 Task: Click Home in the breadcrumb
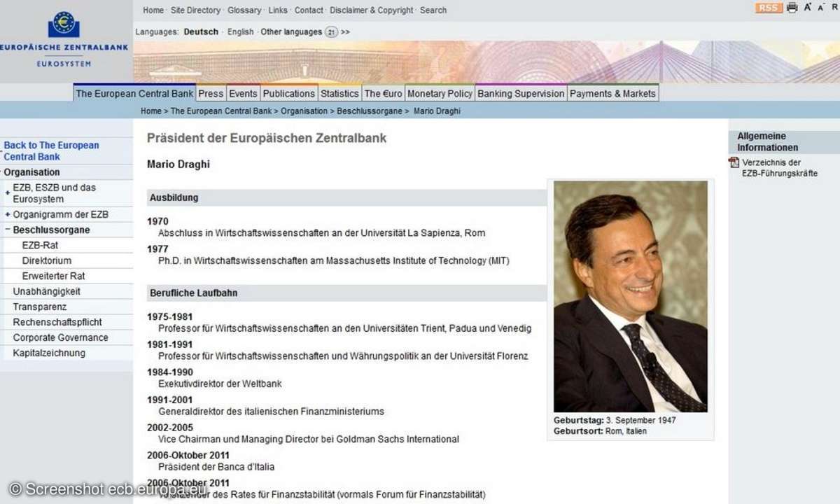tap(150, 111)
